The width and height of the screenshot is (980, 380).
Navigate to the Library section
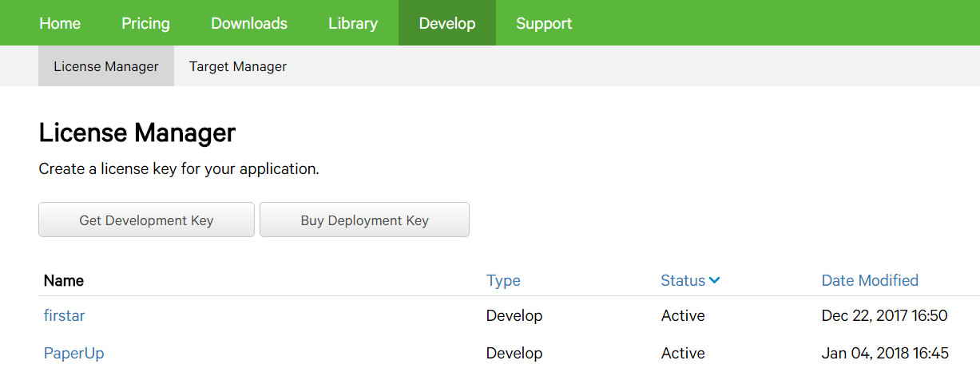tap(353, 23)
